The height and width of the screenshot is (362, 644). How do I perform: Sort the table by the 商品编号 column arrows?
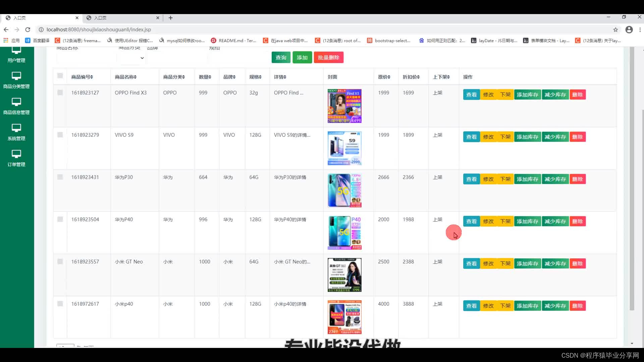point(92,77)
